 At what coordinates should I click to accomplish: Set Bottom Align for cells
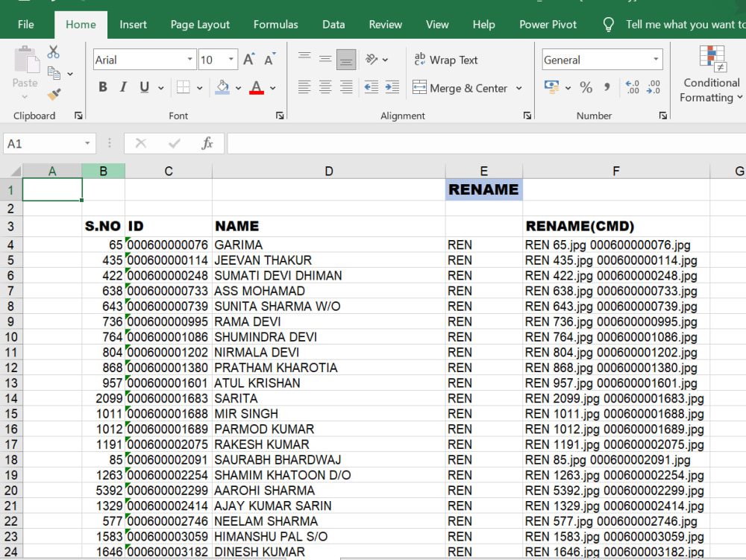pos(346,60)
